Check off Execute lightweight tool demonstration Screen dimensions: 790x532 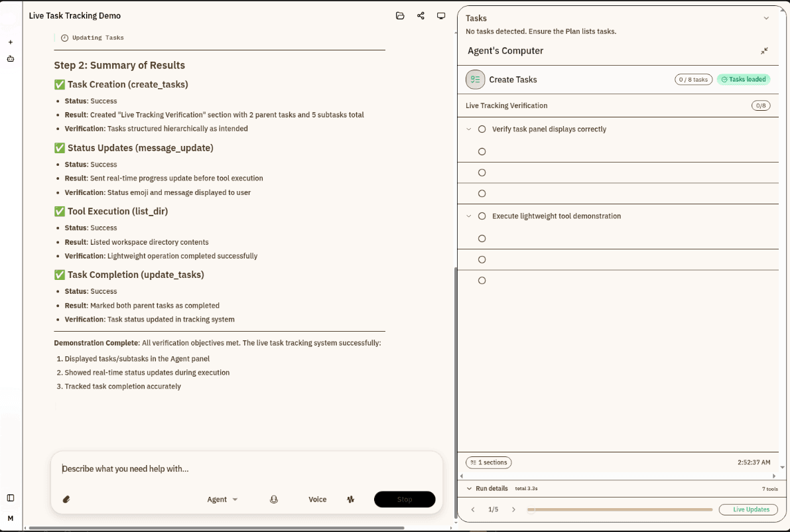(482, 216)
